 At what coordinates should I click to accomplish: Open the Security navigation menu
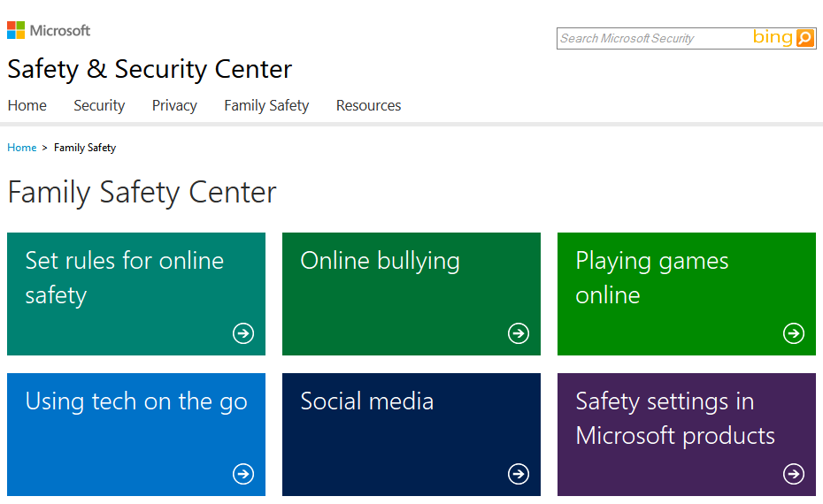click(99, 105)
